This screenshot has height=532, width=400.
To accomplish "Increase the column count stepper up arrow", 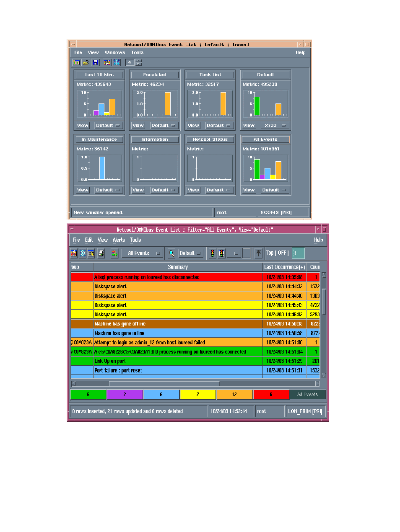I will [139, 60].
